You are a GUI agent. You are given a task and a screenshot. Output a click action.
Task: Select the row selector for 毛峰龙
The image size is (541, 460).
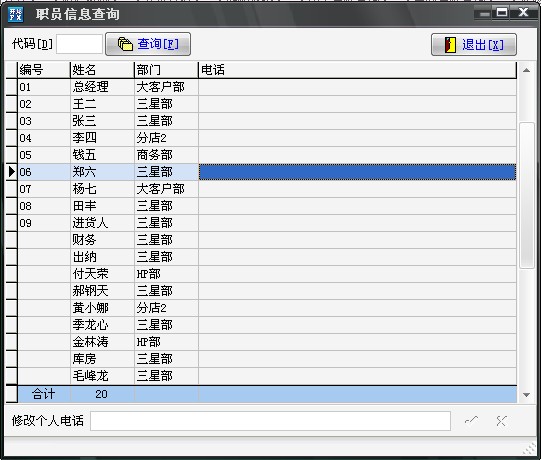click(11, 376)
